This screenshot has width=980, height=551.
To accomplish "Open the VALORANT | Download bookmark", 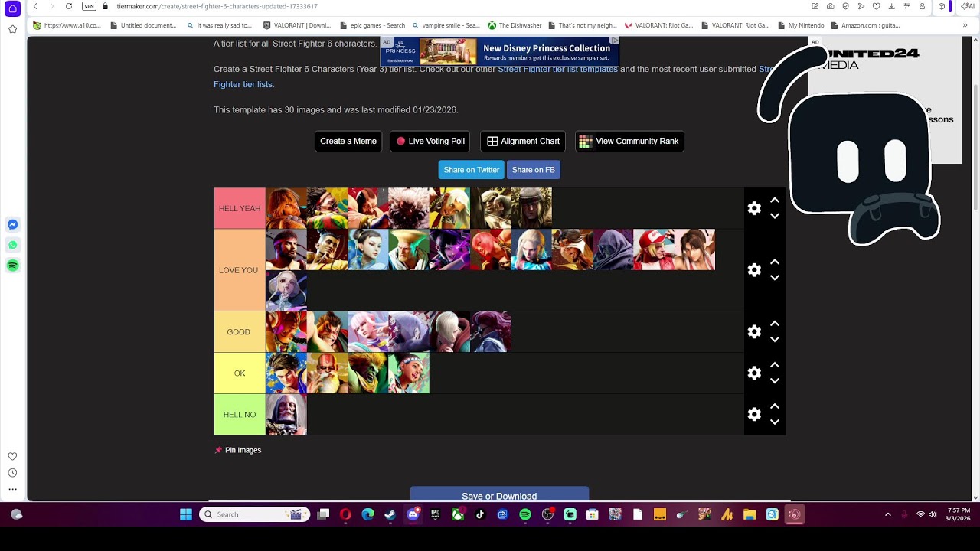I will click(x=297, y=25).
